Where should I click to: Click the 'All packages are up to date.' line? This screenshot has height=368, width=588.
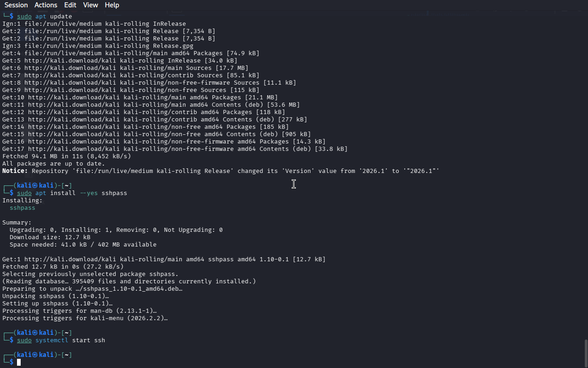click(54, 164)
